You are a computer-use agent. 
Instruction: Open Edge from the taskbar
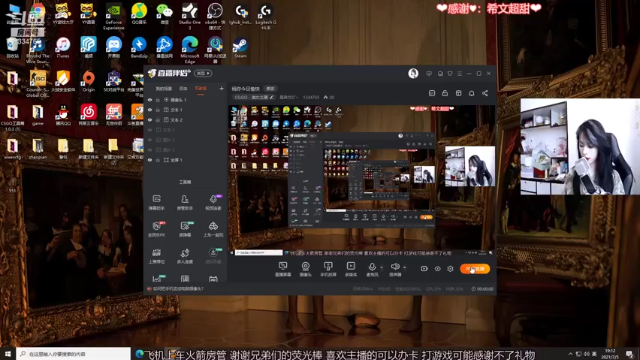click(139, 353)
